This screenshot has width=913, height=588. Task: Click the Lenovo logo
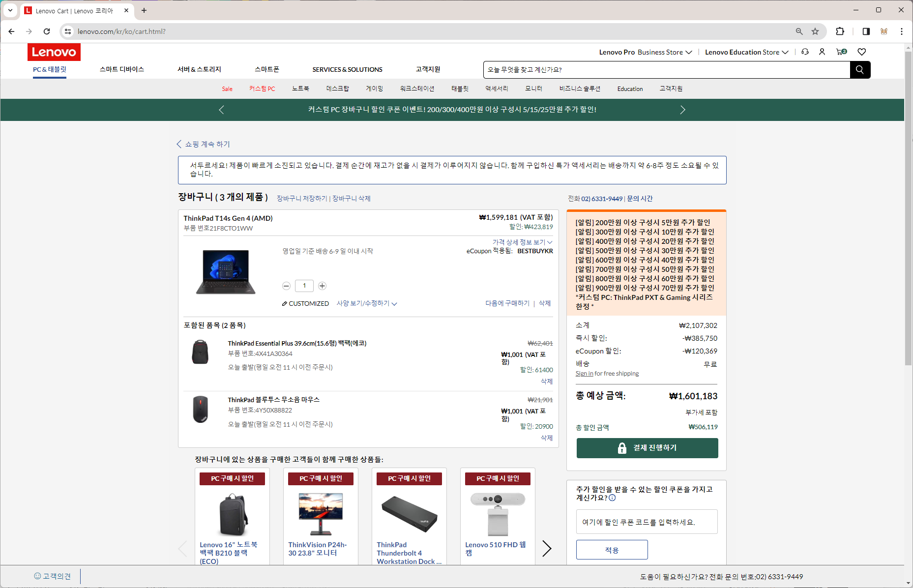click(x=54, y=52)
